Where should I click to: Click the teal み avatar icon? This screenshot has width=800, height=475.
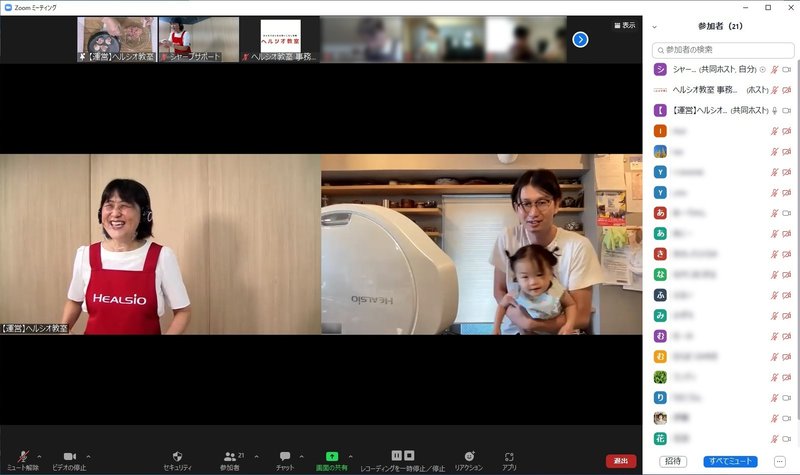coord(660,315)
